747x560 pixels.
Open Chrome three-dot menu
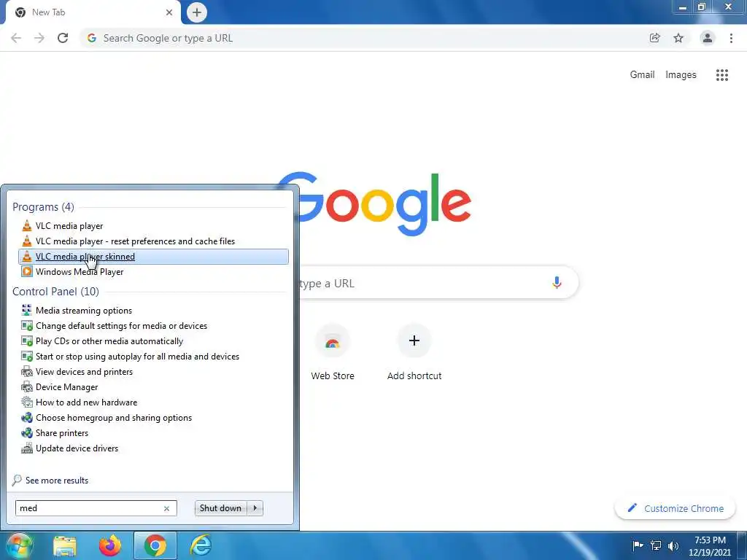(x=731, y=38)
